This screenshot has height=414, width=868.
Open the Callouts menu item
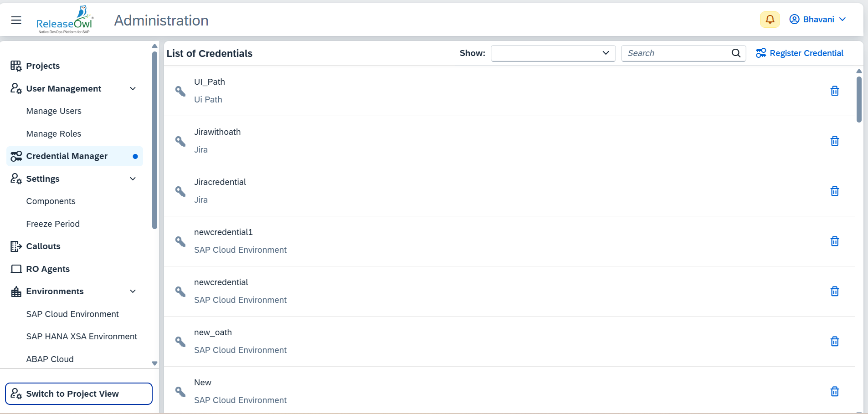click(x=43, y=246)
